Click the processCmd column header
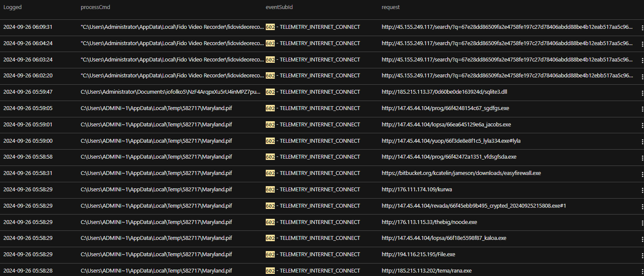The width and height of the screenshot is (644, 276). pyautogui.click(x=95, y=7)
